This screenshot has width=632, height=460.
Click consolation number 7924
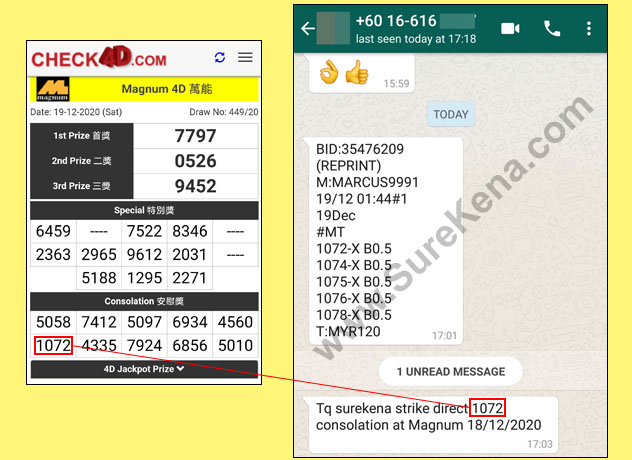coord(144,346)
